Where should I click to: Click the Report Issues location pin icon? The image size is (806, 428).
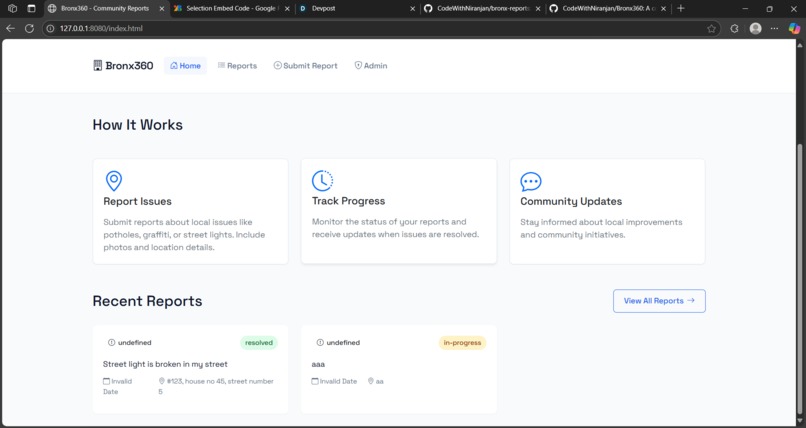pyautogui.click(x=114, y=181)
